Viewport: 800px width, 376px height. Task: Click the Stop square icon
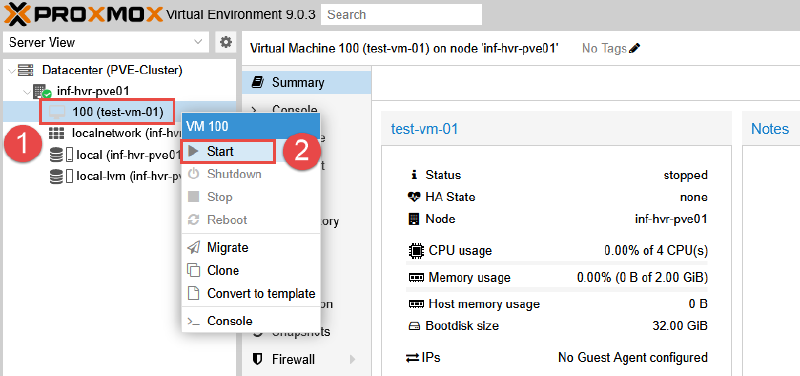[x=193, y=197]
